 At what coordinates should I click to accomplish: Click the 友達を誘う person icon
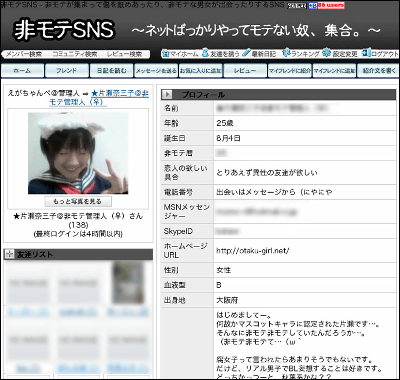[x=205, y=53]
